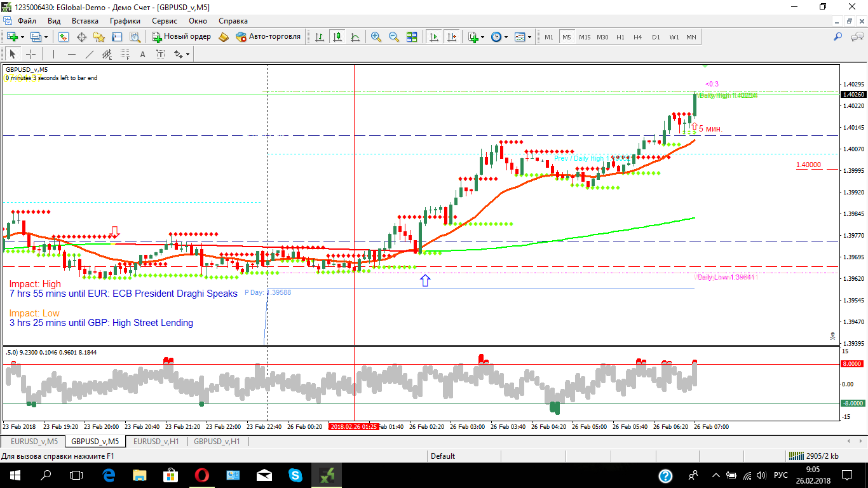
Task: Select the Text 'A' tool
Action: pos(143,54)
